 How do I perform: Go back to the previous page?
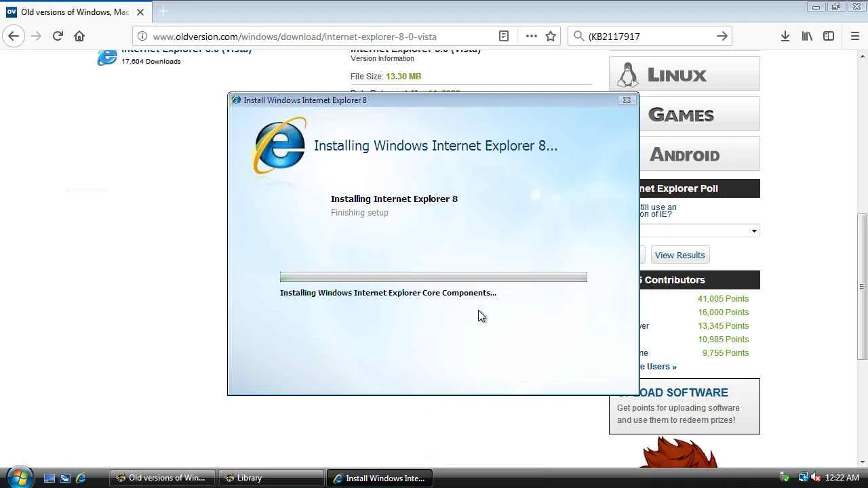coord(14,36)
